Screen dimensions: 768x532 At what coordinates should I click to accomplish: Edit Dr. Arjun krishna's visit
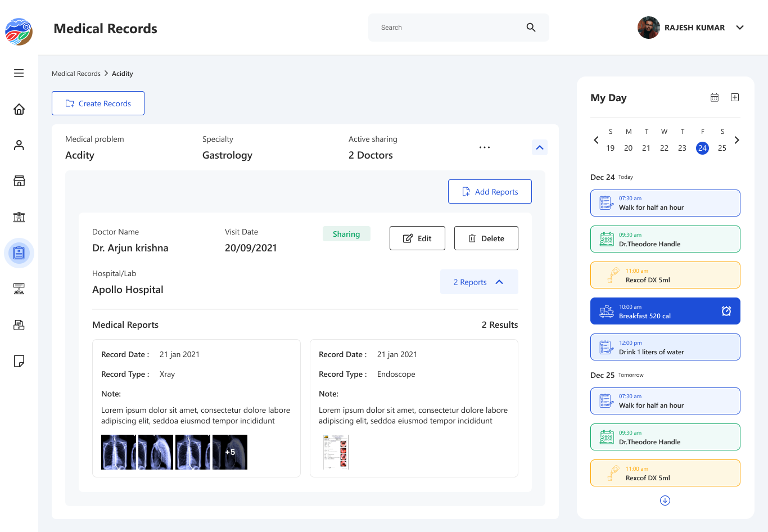(x=417, y=238)
